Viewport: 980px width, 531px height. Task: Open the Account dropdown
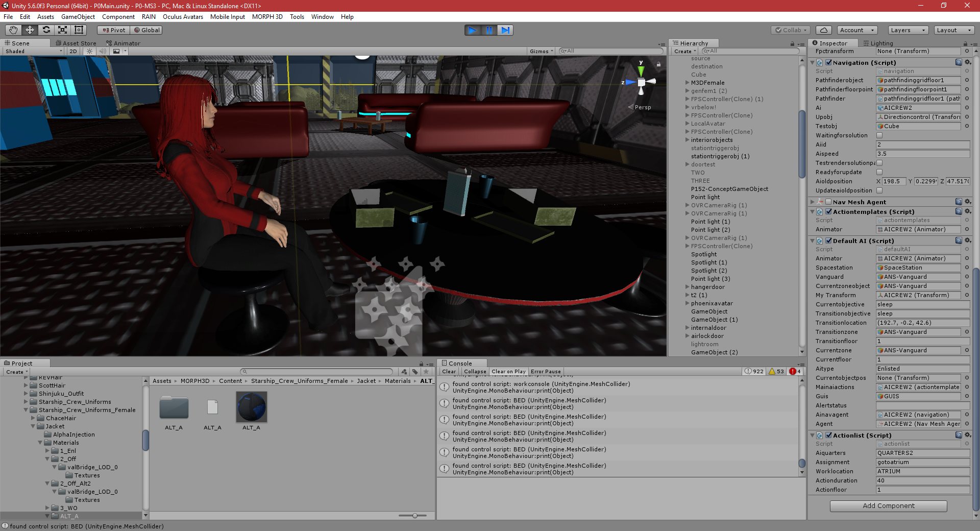(857, 30)
